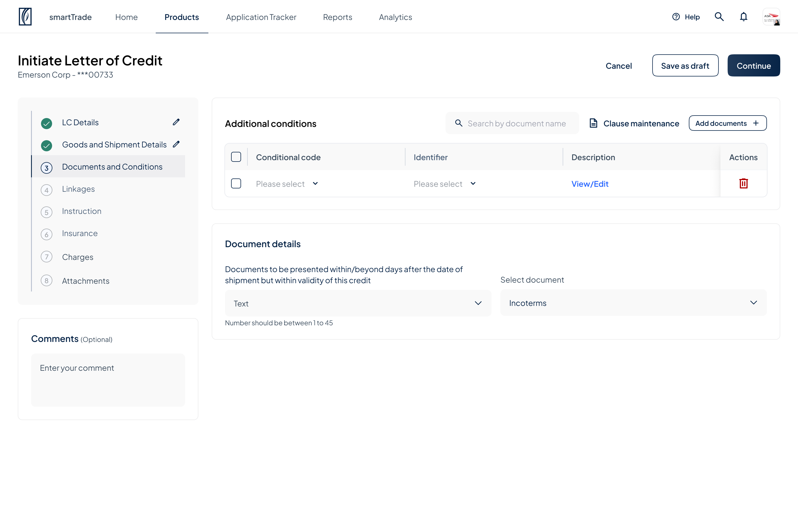Viewport: 798px width, 532px height.
Task: Open the user profile avatar
Action: tap(771, 17)
